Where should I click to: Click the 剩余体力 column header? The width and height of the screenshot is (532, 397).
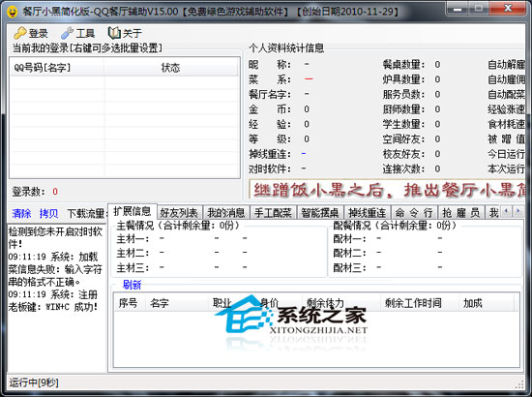(340, 303)
